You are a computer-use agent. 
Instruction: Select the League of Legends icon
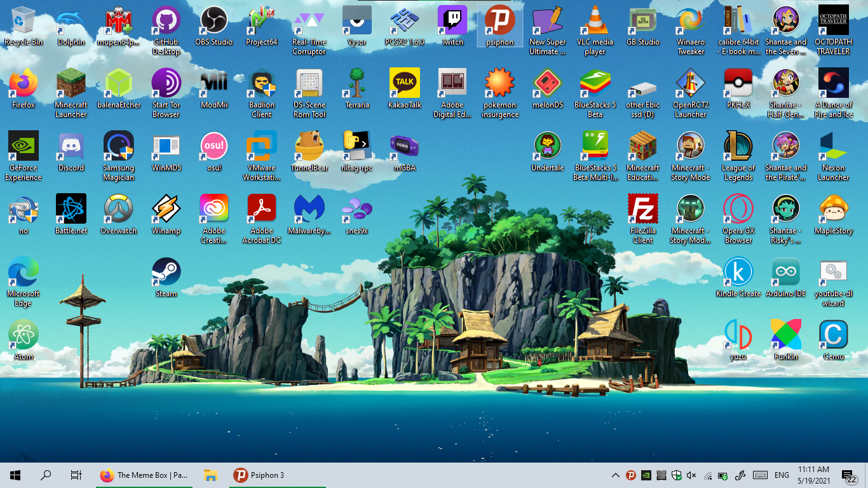click(x=738, y=156)
